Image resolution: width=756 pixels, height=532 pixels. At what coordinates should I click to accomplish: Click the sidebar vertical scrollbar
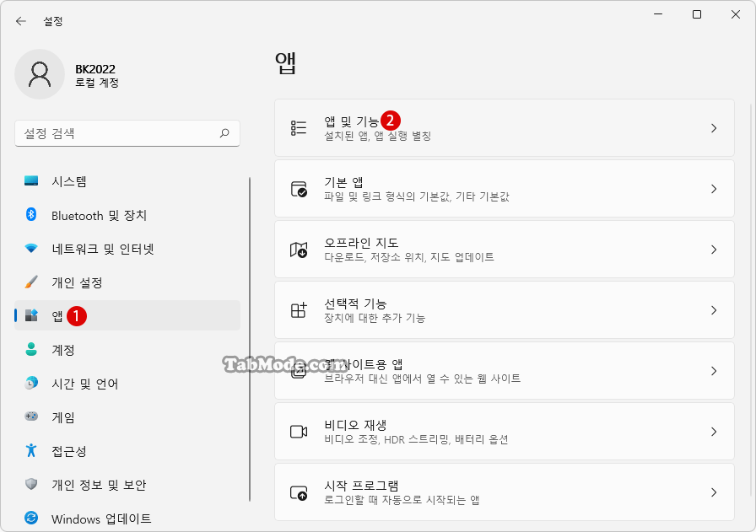[250, 339]
